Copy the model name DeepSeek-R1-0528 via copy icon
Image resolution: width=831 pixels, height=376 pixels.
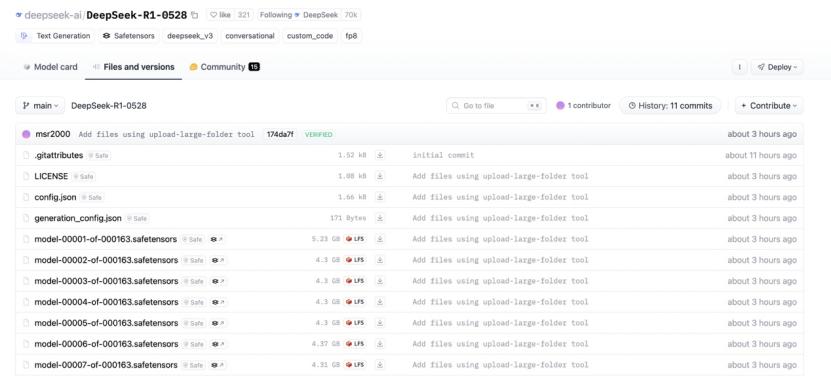195,15
